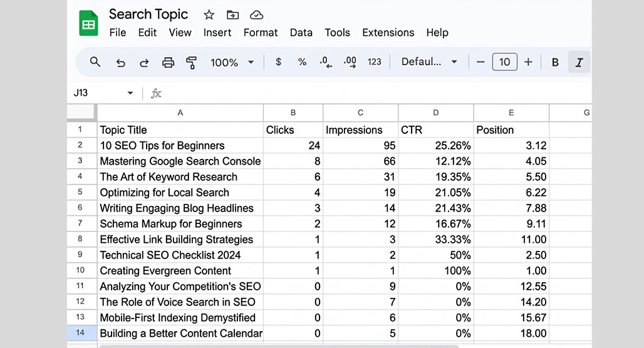Screen dimensions: 644x348
Task: Increase font size with plus button
Action: [528, 62]
